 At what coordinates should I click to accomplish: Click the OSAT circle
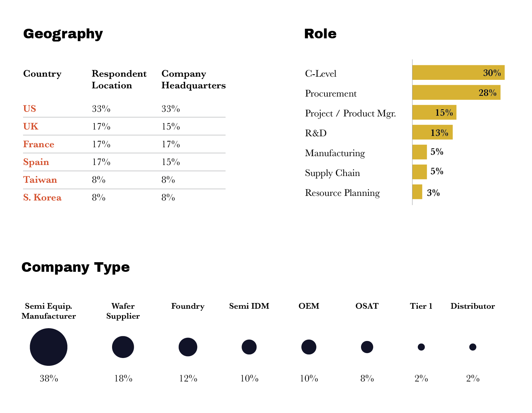pyautogui.click(x=367, y=347)
